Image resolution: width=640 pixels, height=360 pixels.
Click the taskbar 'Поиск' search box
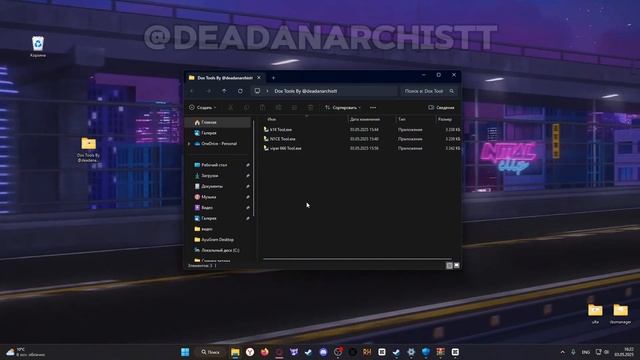click(210, 352)
